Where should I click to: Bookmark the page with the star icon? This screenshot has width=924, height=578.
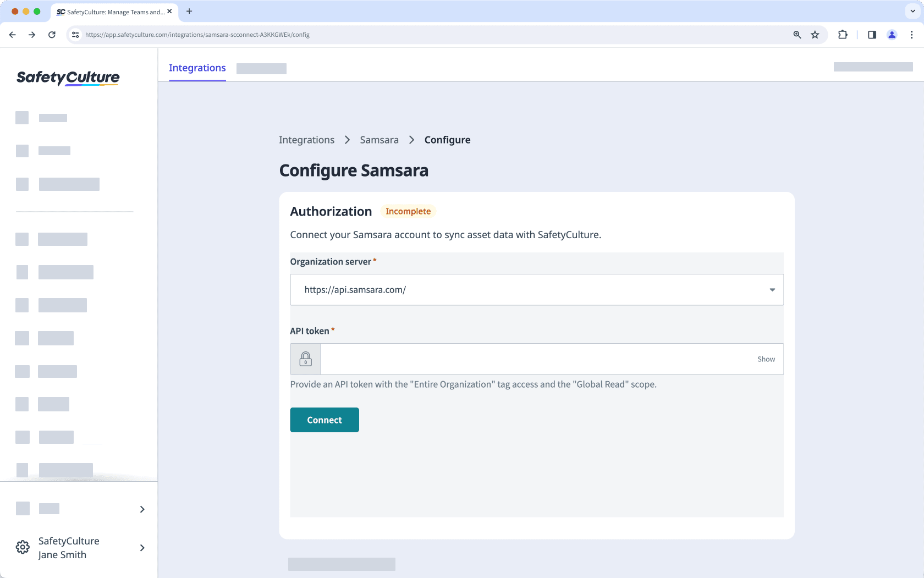815,34
